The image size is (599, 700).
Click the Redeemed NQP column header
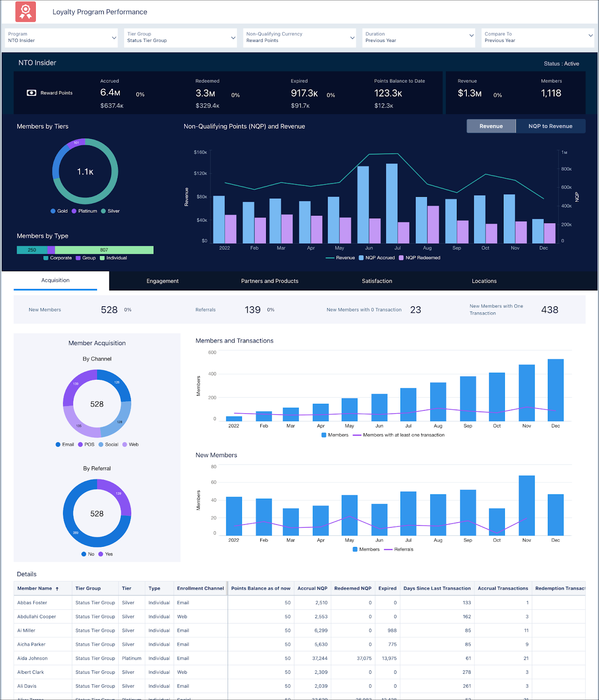[353, 588]
